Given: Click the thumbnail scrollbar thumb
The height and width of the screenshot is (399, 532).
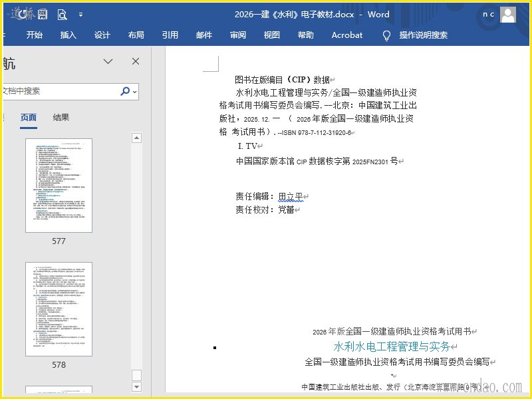Looking at the screenshot, I should point(136,375).
